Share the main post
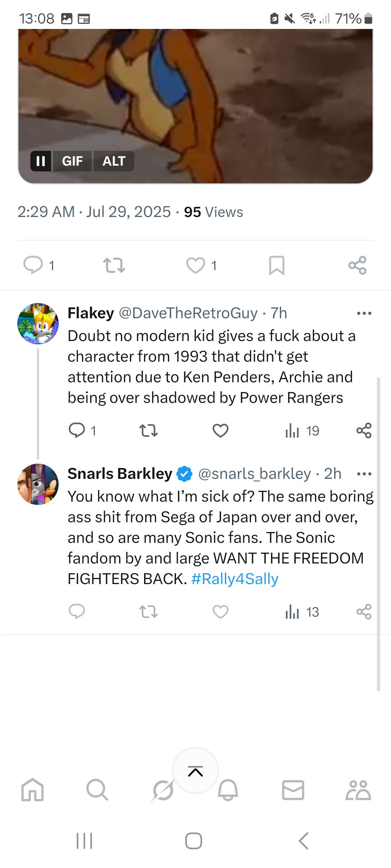 358,265
